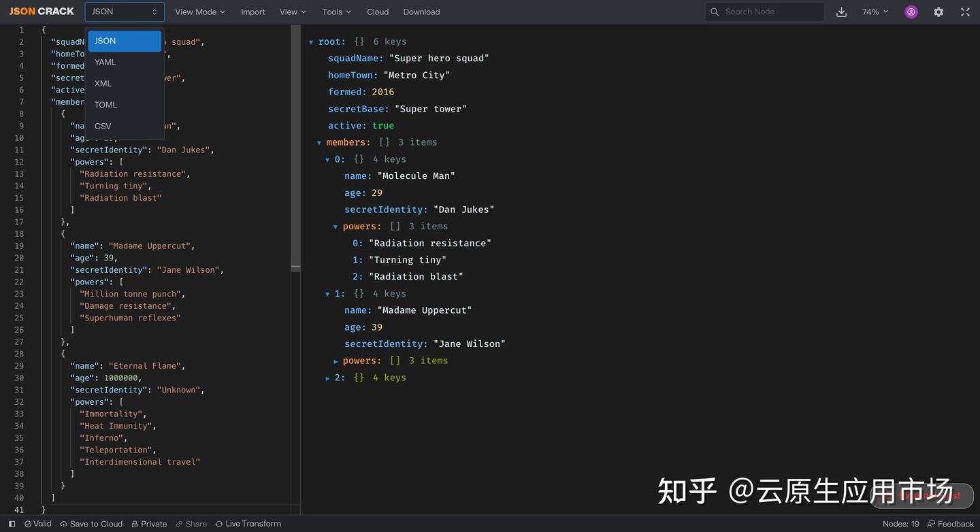Click the Feedback link

coord(954,524)
